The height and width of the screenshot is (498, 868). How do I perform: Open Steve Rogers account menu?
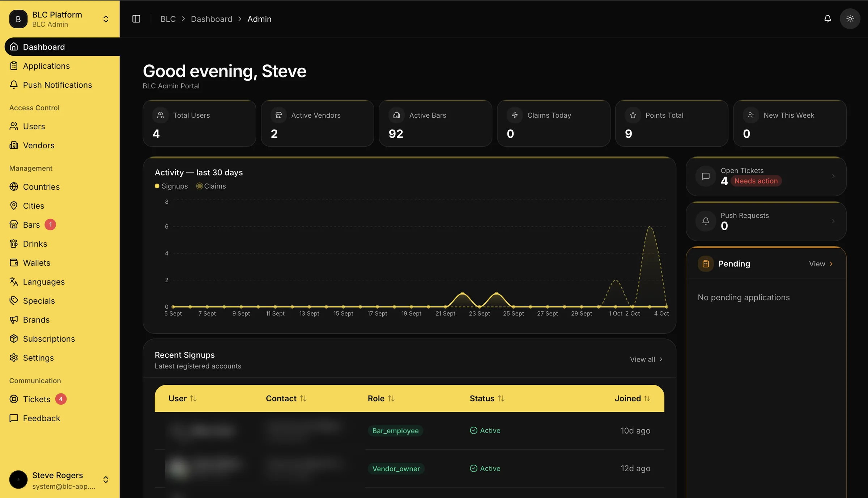coord(60,480)
